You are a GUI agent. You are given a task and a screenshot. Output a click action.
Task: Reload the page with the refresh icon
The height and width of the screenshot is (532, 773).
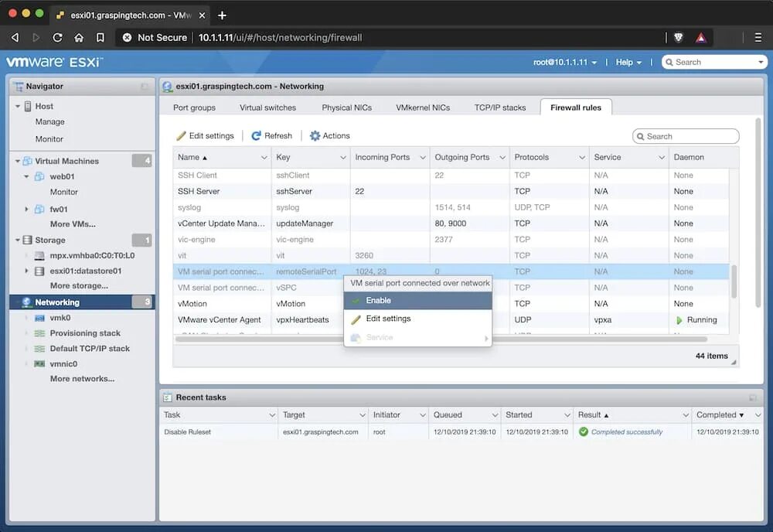57,37
